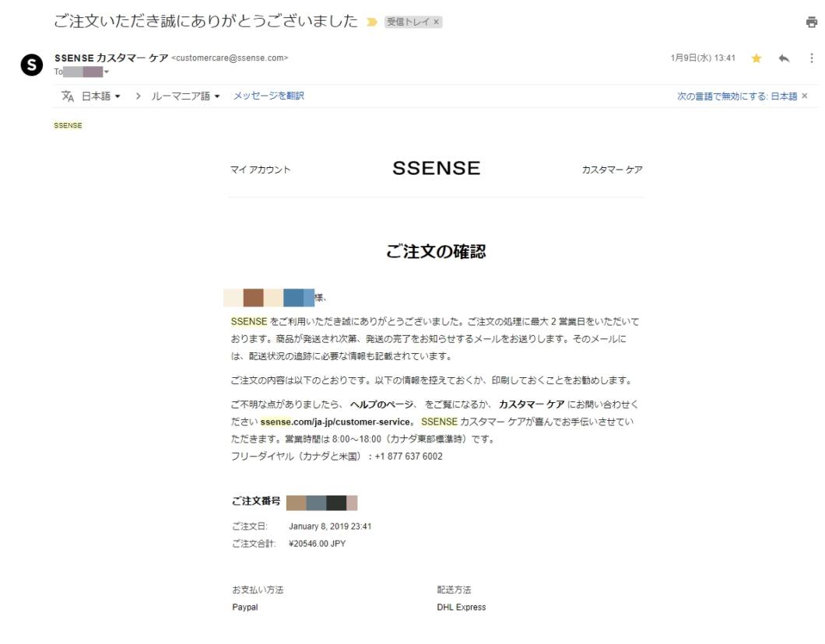Open the マイ アカウント link

point(260,170)
